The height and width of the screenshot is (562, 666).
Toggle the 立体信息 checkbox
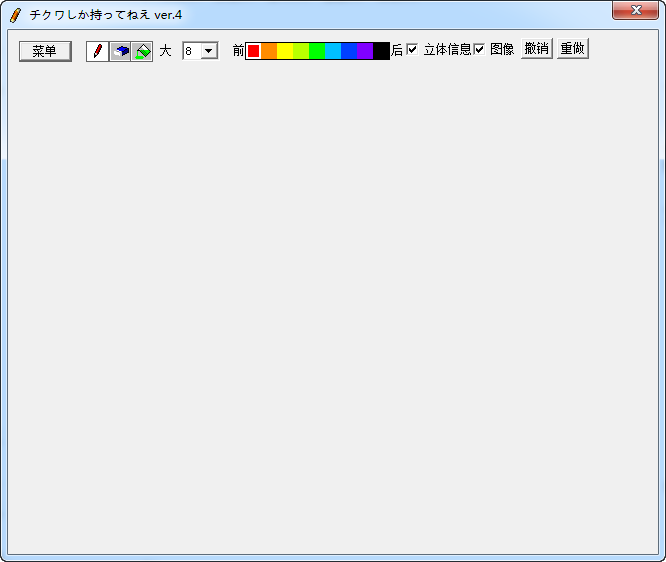pos(412,49)
